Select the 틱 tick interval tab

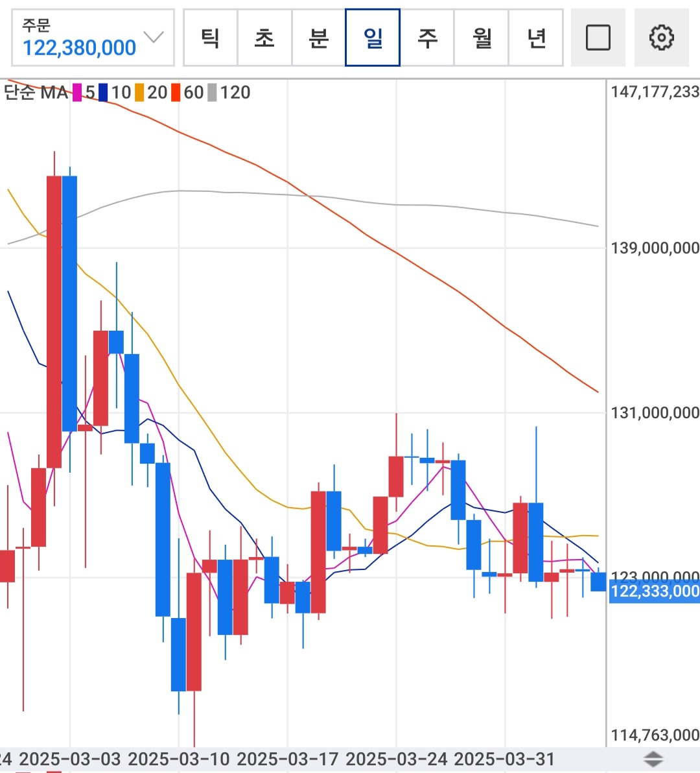point(211,38)
